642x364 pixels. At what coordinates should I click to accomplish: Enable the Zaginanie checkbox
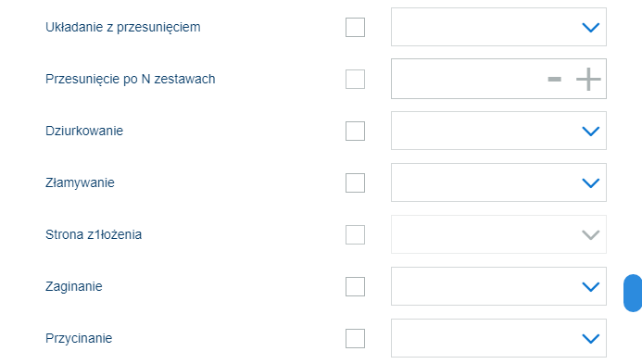point(355,286)
